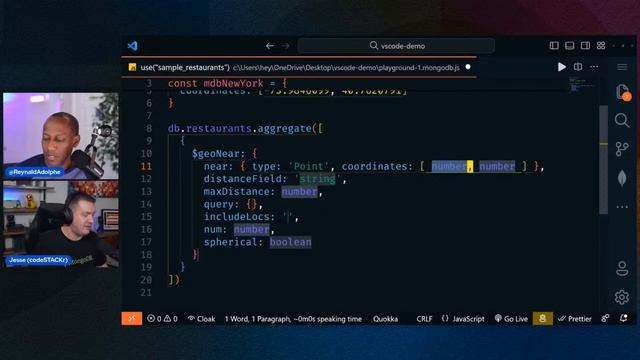Screen dimensions: 640x360
Task: Click the vscode-demo command center search box
Action: click(396, 46)
